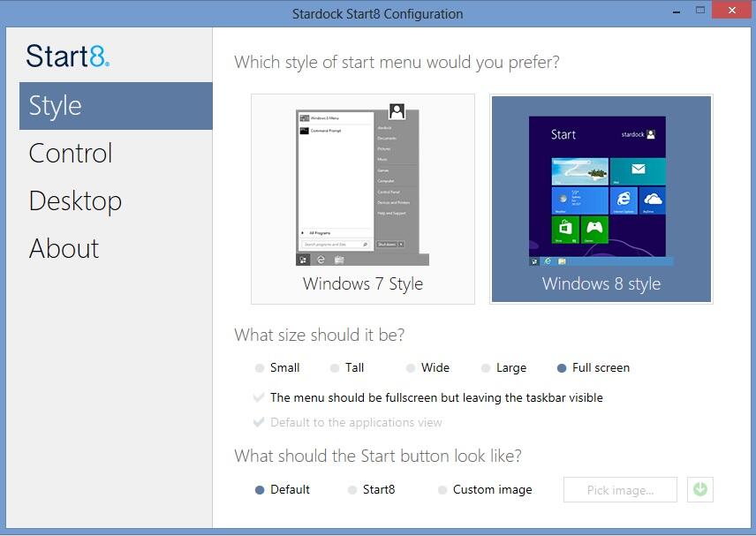Click the green arrow icon beside Pick image
This screenshot has height=536, width=756.
pos(699,489)
